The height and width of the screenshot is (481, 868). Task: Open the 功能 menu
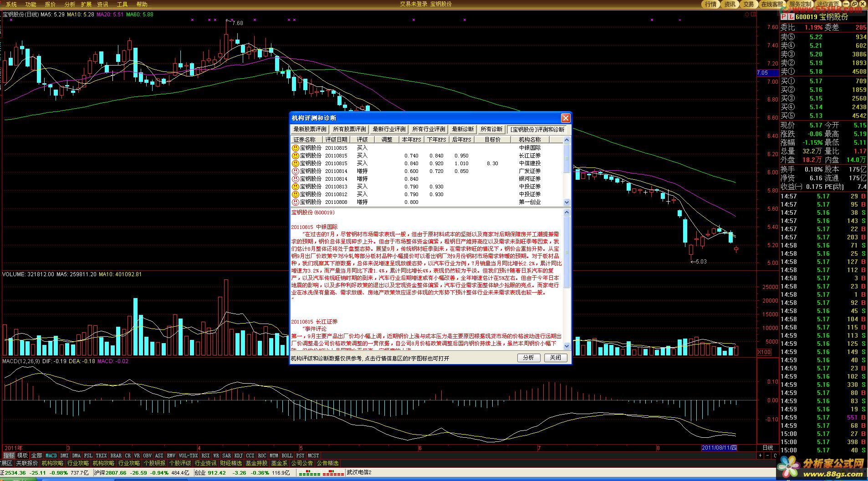pos(31,4)
